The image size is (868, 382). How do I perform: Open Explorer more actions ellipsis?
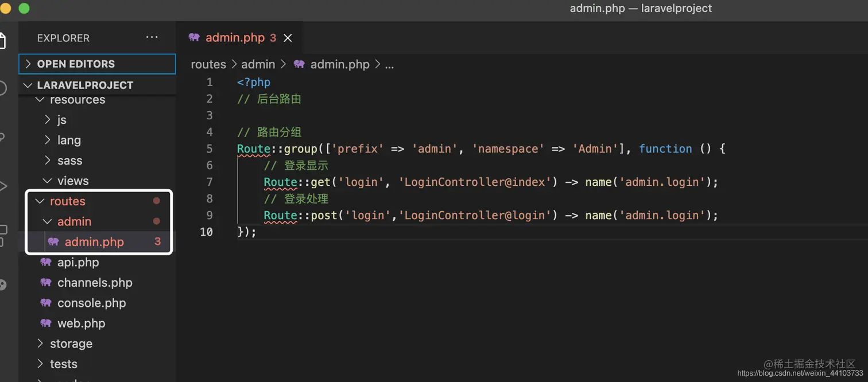click(x=152, y=37)
